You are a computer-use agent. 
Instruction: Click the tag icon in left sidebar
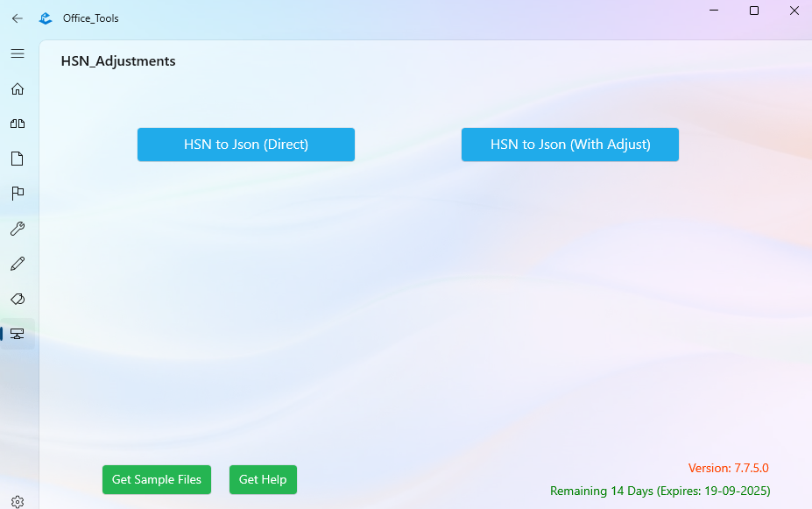(x=17, y=299)
